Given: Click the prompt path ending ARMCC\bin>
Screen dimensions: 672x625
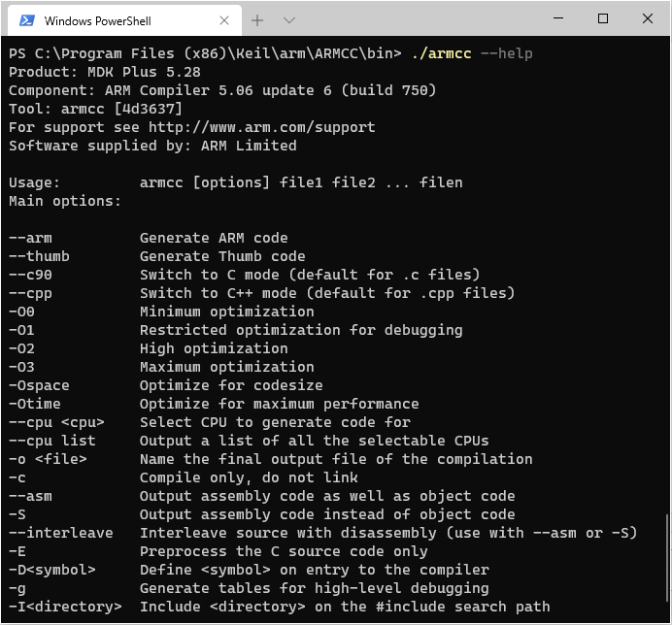Looking at the screenshot, I should pos(205,53).
